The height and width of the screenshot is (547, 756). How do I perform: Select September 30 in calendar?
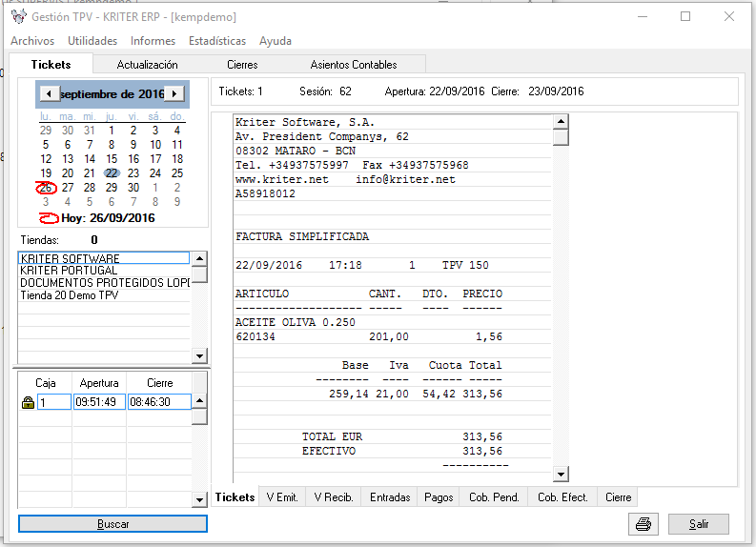[x=133, y=188]
